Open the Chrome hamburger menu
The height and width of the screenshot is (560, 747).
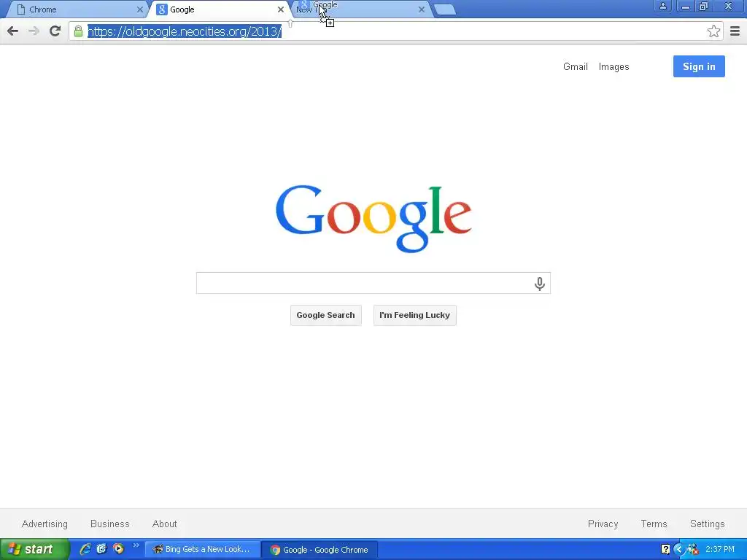(735, 31)
